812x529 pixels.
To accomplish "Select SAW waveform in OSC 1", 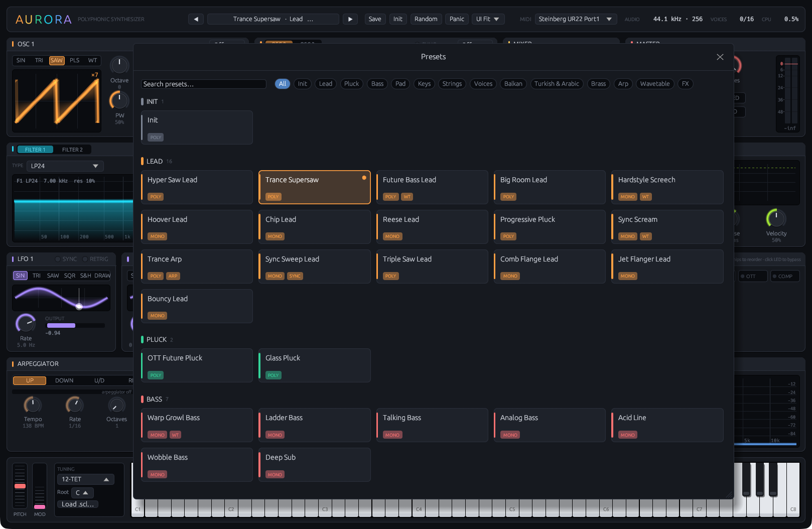I will click(57, 60).
